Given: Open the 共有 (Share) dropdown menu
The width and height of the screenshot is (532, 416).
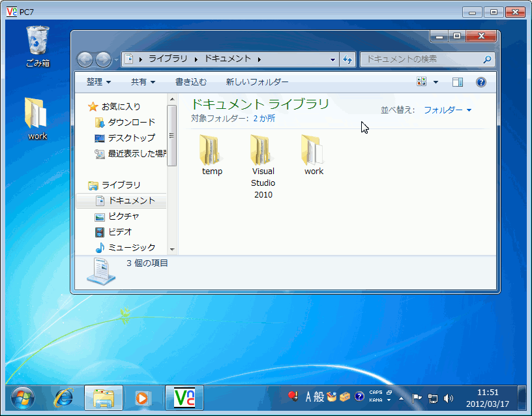Looking at the screenshot, I should (143, 82).
